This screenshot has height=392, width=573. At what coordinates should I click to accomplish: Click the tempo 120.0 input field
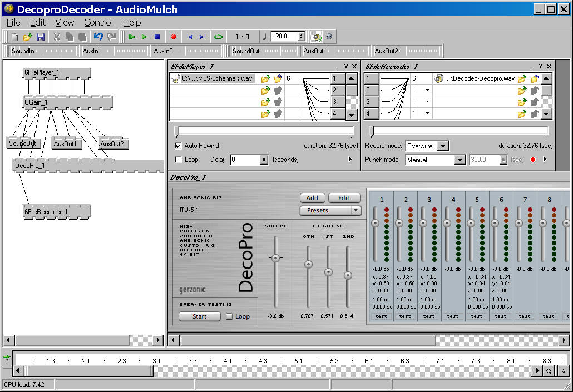[x=284, y=37]
